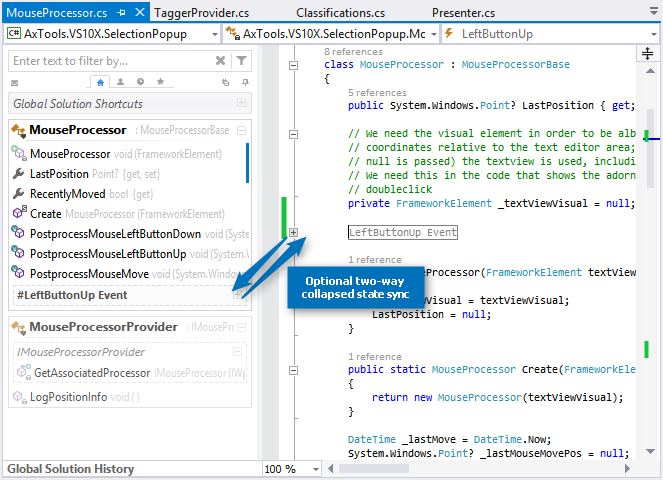Select the star favorites view tab
663x480 pixels.
[x=160, y=82]
